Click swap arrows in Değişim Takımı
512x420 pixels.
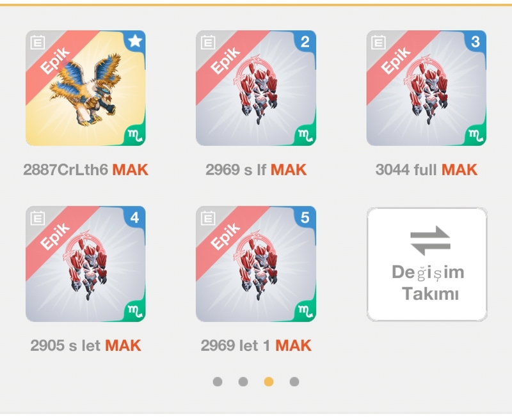coord(430,240)
